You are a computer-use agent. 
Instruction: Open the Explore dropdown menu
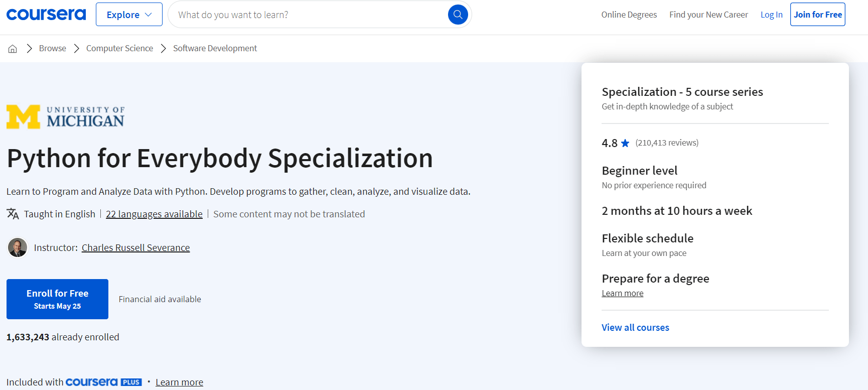(x=129, y=15)
